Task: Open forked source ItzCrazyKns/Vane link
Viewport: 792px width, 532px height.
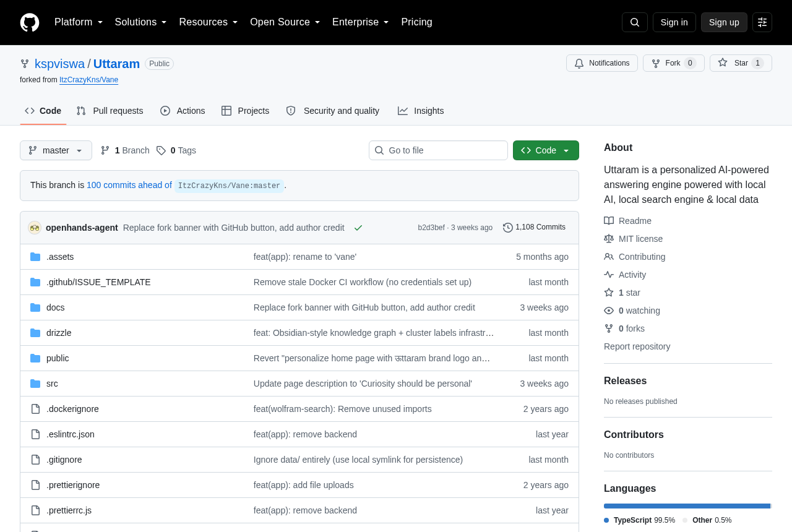Action: pyautogui.click(x=88, y=80)
